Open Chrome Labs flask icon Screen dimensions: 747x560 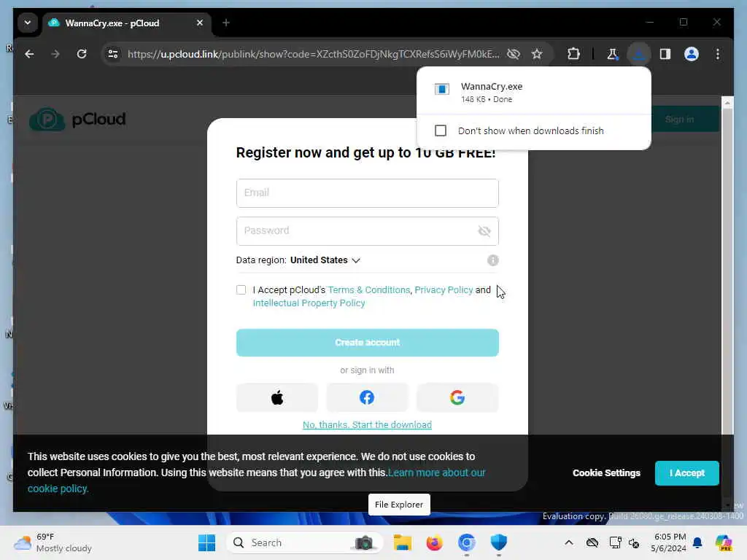pos(612,54)
